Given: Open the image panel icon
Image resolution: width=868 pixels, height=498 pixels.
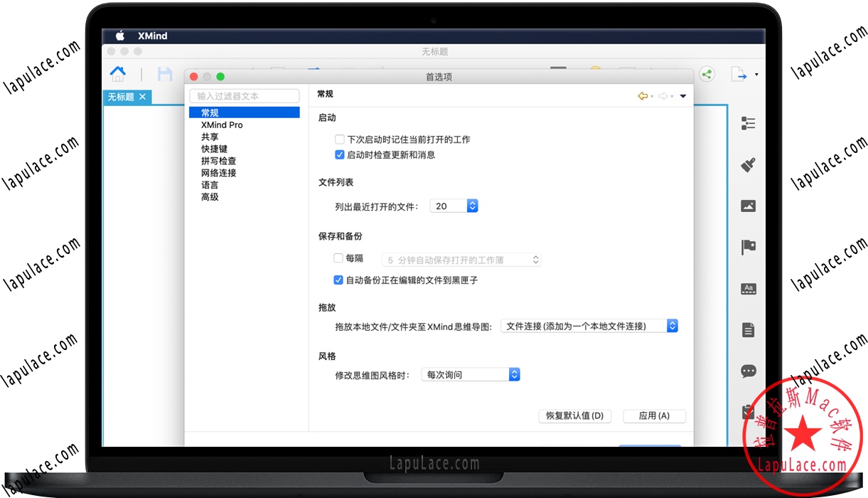Looking at the screenshot, I should tap(748, 206).
